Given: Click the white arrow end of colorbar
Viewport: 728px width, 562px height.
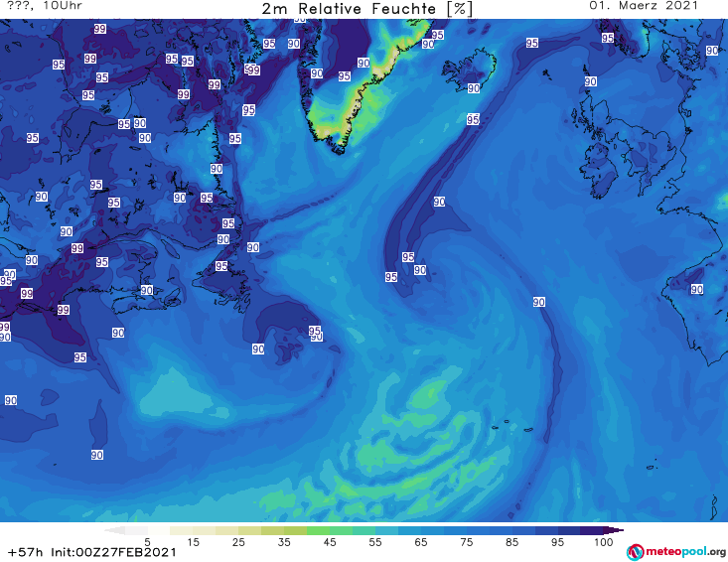Looking at the screenshot, I should [x=114, y=530].
